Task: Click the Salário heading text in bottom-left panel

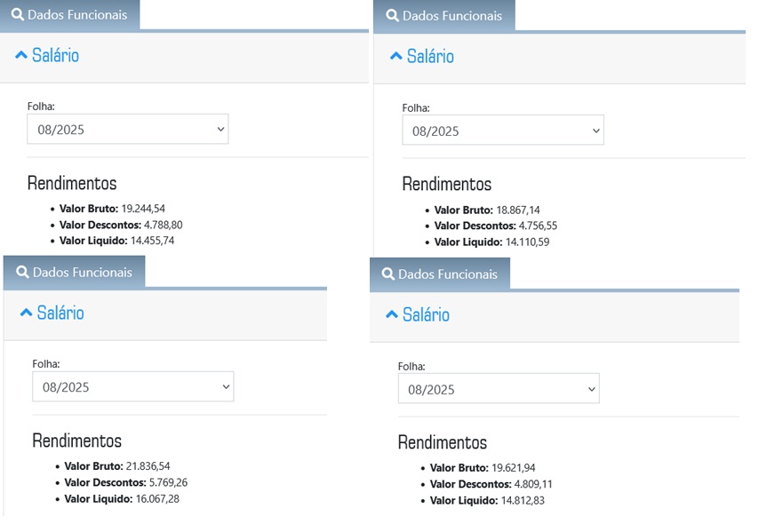Action: pyautogui.click(x=60, y=313)
